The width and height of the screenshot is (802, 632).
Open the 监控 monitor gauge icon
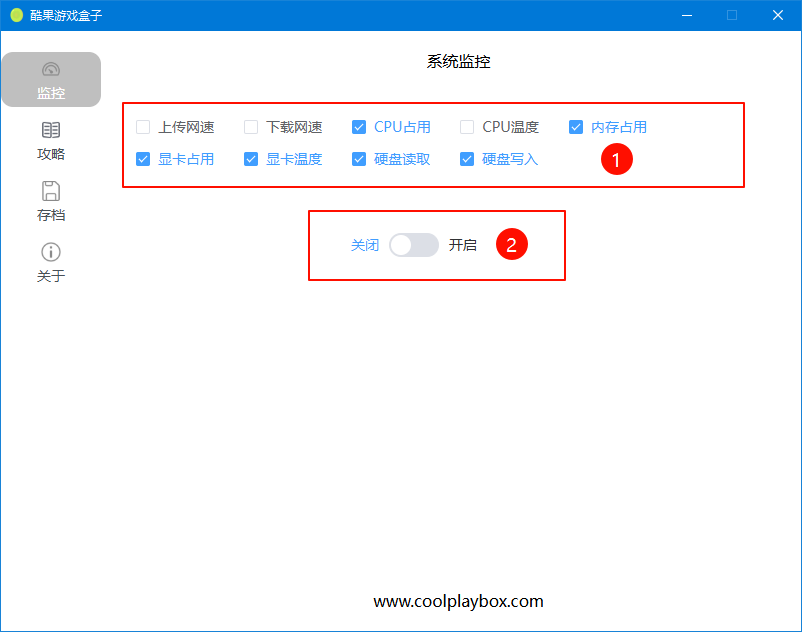coord(51,70)
